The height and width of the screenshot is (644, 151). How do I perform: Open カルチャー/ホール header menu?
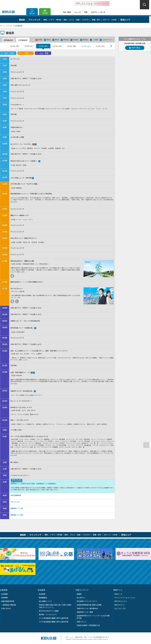tap(98, 12)
